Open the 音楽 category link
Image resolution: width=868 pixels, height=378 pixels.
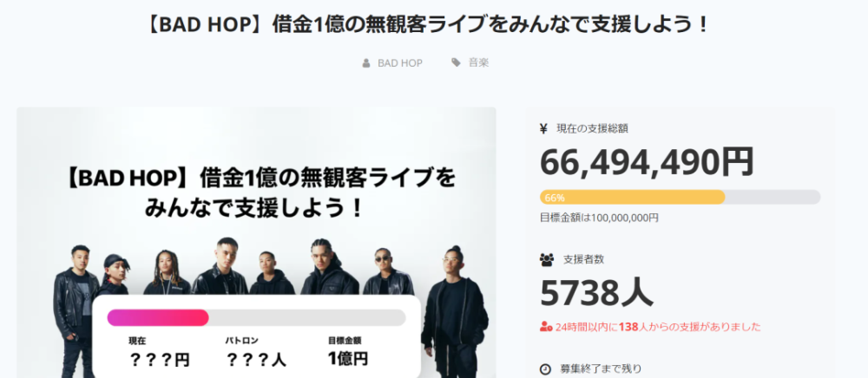coord(479,62)
